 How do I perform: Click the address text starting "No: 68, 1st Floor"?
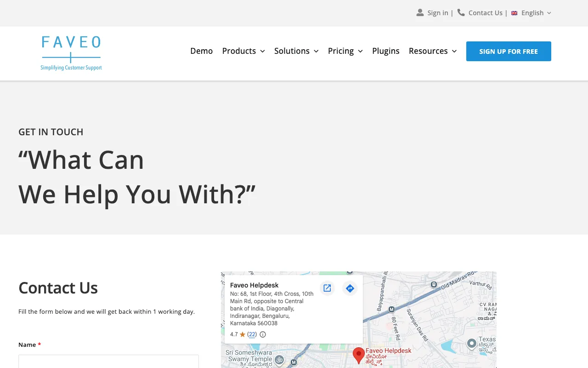click(x=272, y=308)
